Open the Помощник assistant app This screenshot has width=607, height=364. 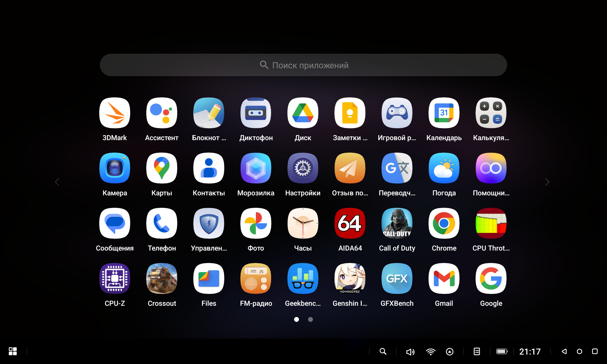[x=491, y=168]
